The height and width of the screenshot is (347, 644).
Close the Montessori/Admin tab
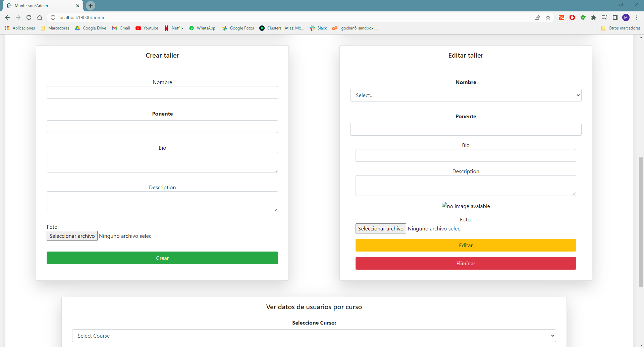[x=78, y=6]
